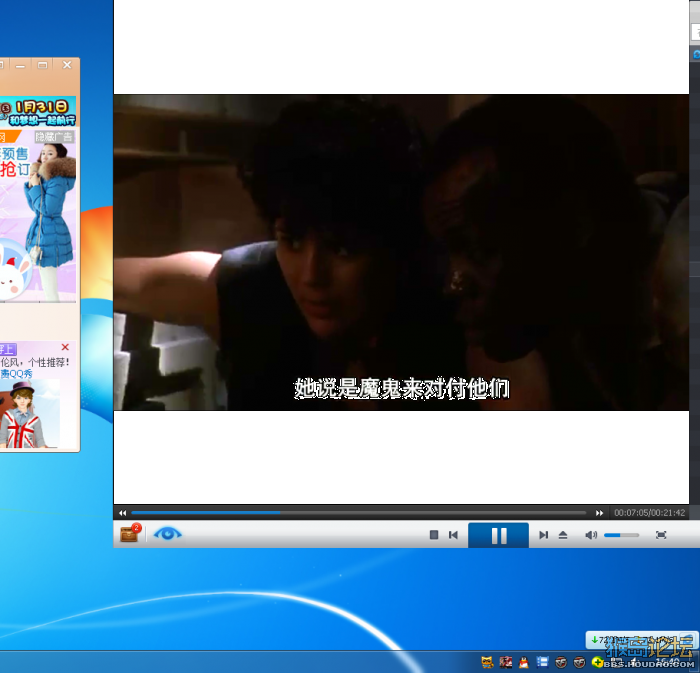The width and height of the screenshot is (700, 673).
Task: Click the eject/open file icon
Action: (563, 535)
